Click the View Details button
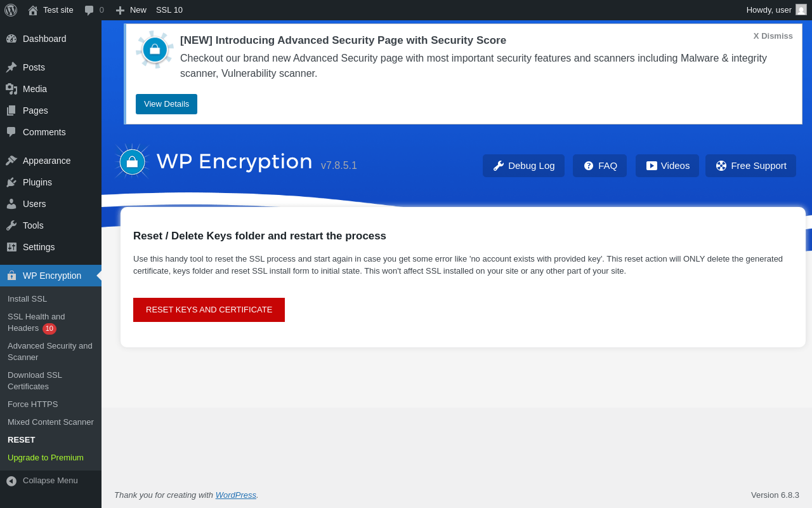 (166, 104)
